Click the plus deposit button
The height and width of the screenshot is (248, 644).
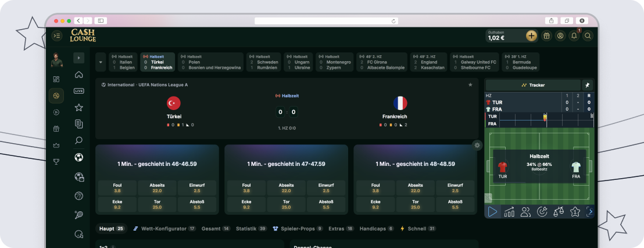(531, 36)
